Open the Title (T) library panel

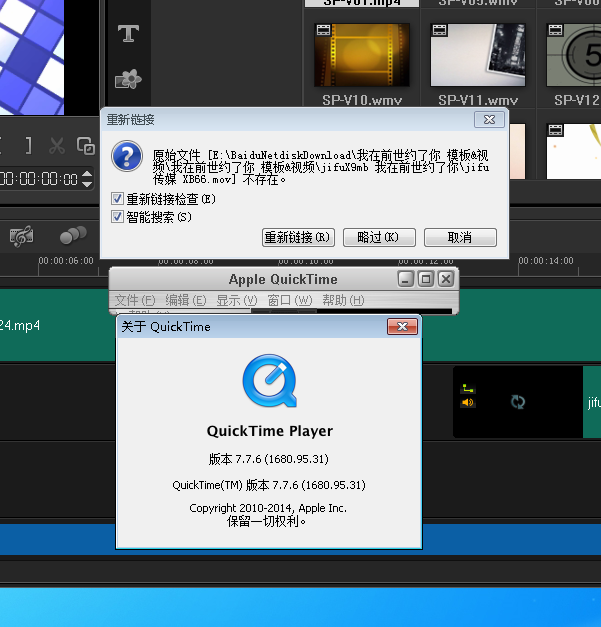pyautogui.click(x=128, y=33)
